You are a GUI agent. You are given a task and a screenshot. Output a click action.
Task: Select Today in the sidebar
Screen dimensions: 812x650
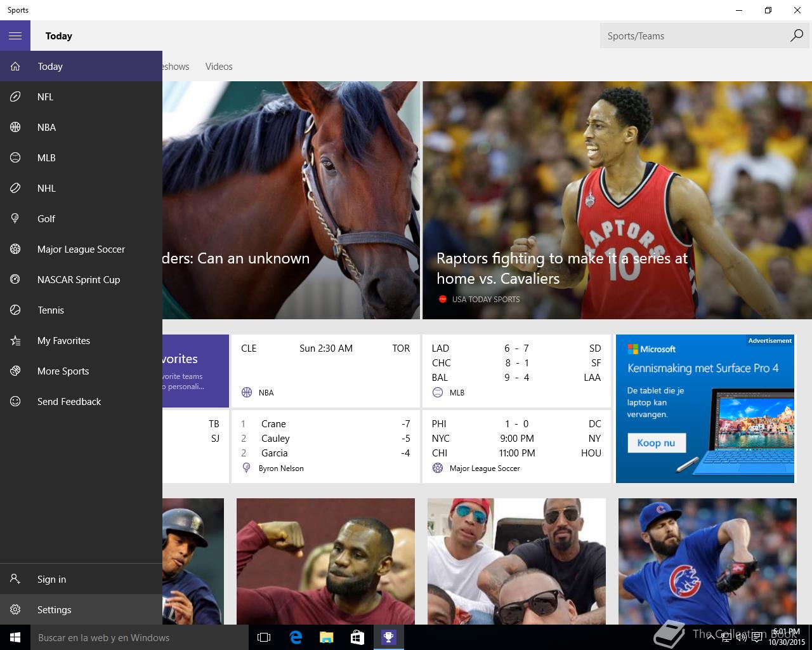point(81,66)
